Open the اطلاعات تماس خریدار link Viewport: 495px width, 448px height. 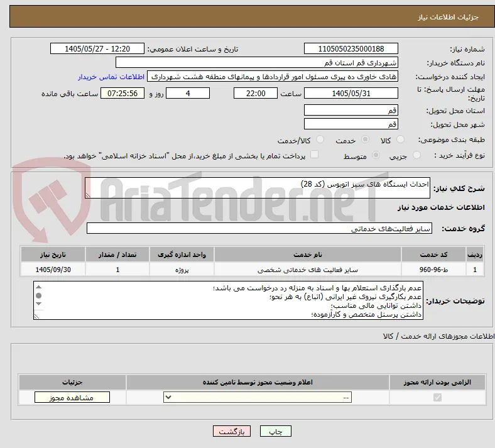[111, 77]
